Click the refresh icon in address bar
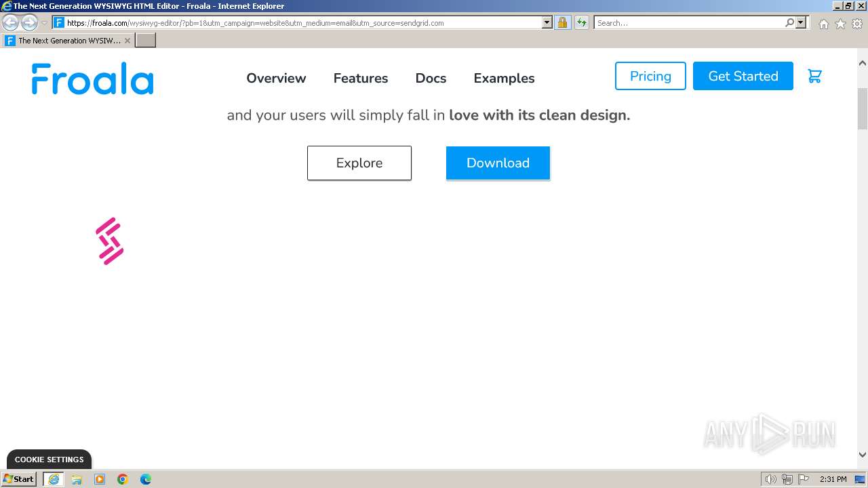868x488 pixels. [x=582, y=22]
